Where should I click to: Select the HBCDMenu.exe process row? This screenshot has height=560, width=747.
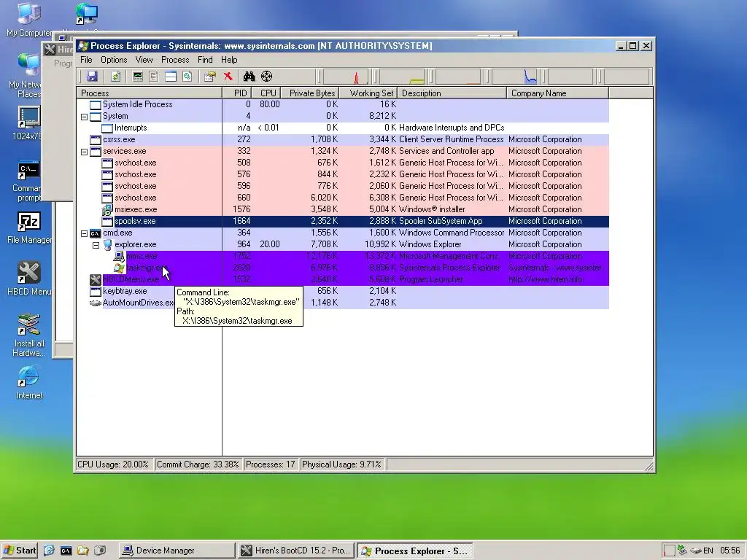coord(343,279)
